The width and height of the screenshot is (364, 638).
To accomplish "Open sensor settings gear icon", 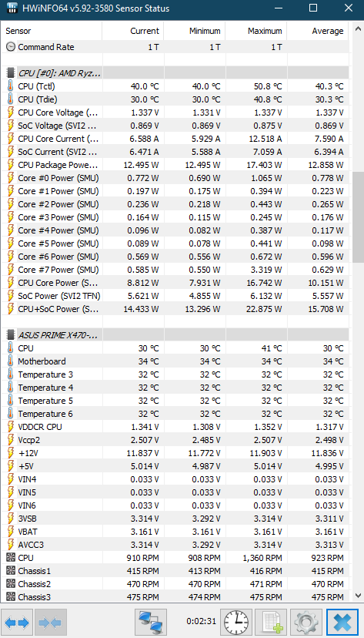I will pyautogui.click(x=307, y=623).
